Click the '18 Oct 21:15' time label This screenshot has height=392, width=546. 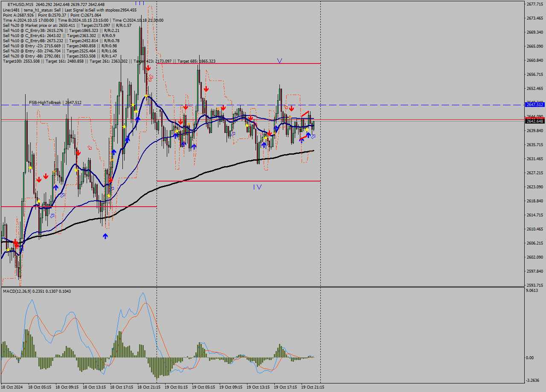click(x=149, y=387)
